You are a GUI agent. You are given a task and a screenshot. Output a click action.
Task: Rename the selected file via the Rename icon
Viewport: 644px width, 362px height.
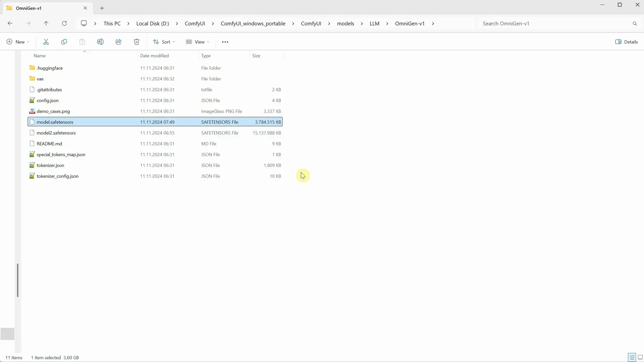pyautogui.click(x=100, y=42)
